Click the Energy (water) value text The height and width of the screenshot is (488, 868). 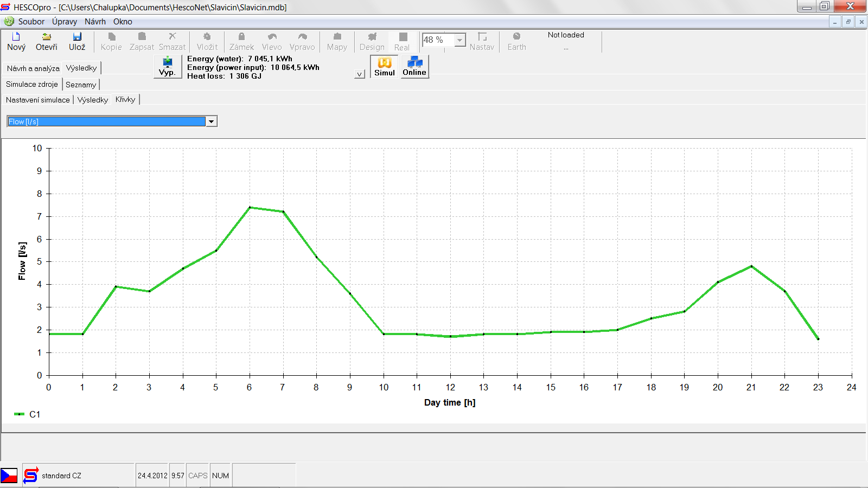(x=240, y=59)
